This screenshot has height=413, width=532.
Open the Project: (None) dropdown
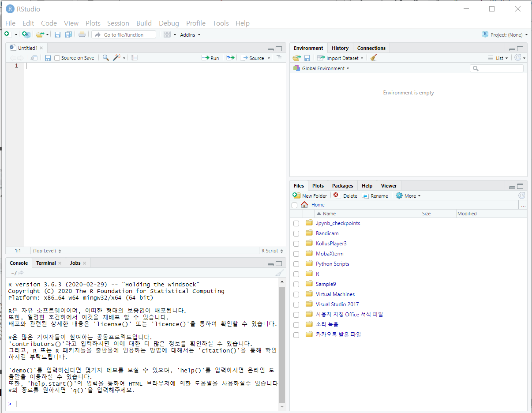click(505, 34)
